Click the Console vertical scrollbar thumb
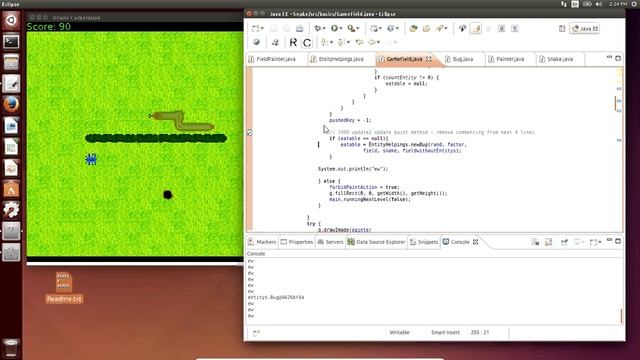The height and width of the screenshot is (360, 640). click(621, 316)
